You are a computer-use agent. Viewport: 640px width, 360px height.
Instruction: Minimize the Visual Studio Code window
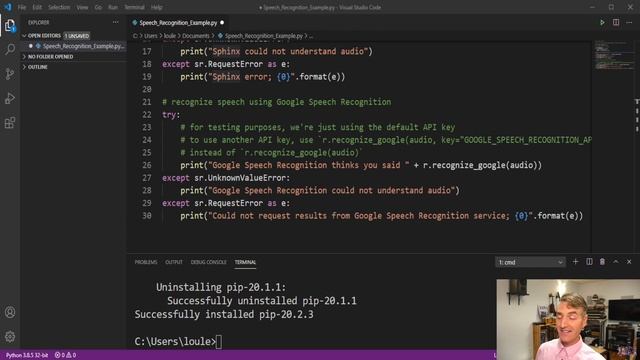pyautogui.click(x=592, y=7)
